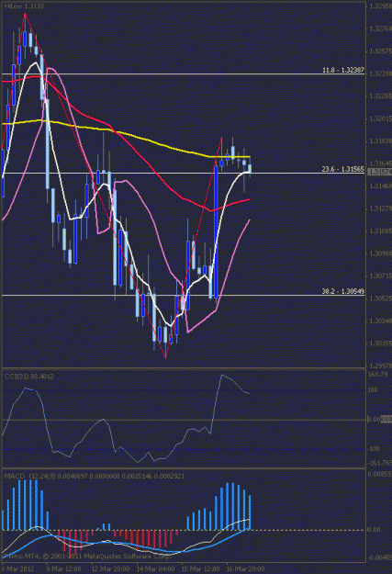Click price axis value 1.30715
Image resolution: width=392 pixels, height=574 pixels.
[x=381, y=276]
